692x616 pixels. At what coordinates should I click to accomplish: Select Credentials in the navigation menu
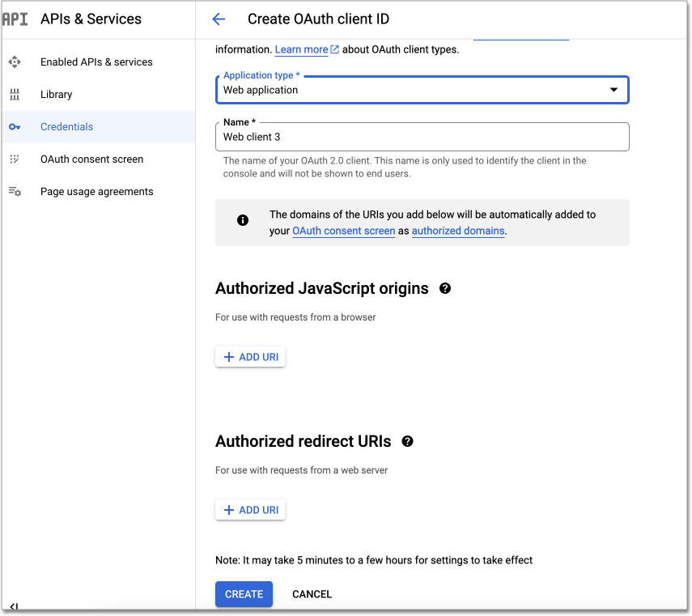[66, 126]
